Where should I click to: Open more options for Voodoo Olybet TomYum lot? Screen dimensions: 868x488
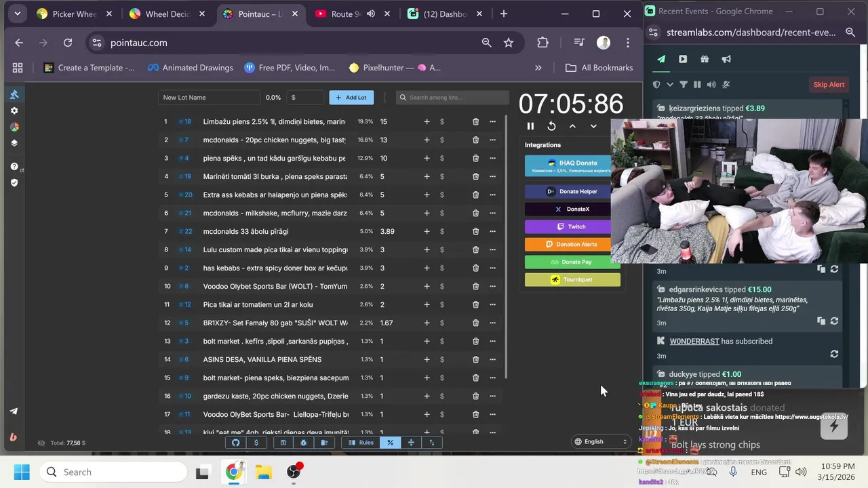(x=492, y=286)
